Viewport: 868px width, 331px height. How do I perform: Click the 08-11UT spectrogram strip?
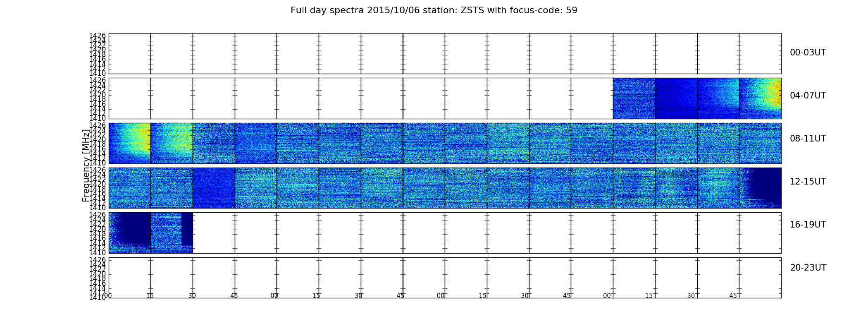pos(445,143)
